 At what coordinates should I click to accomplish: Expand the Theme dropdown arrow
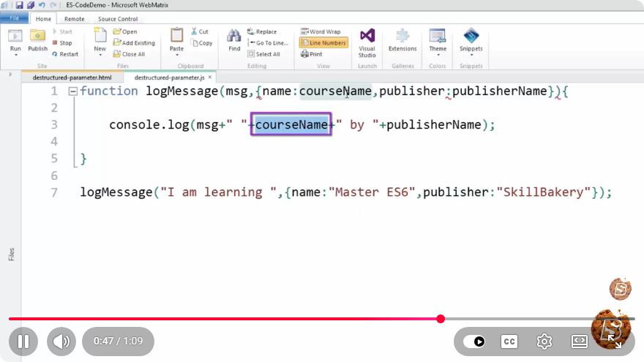pos(438,55)
